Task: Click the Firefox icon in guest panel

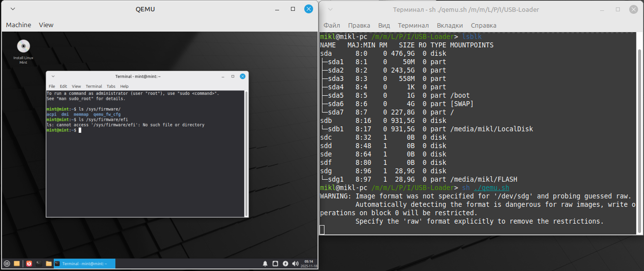Action: [29, 264]
